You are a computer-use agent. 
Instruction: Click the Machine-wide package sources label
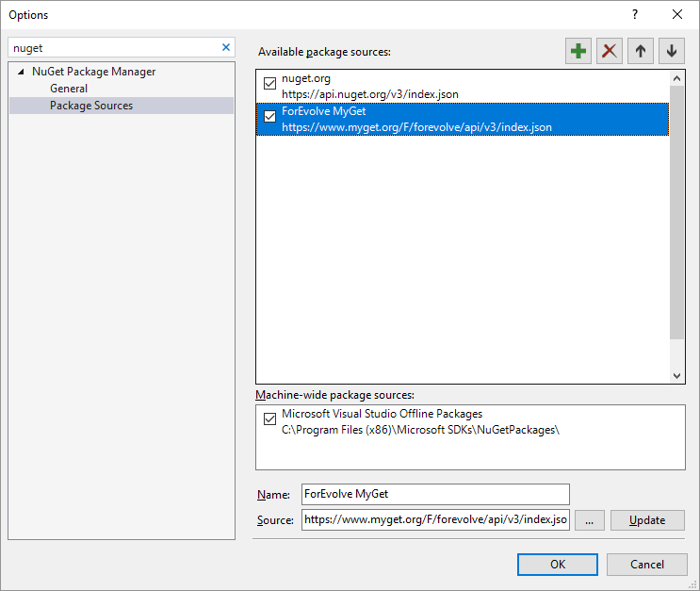click(334, 395)
